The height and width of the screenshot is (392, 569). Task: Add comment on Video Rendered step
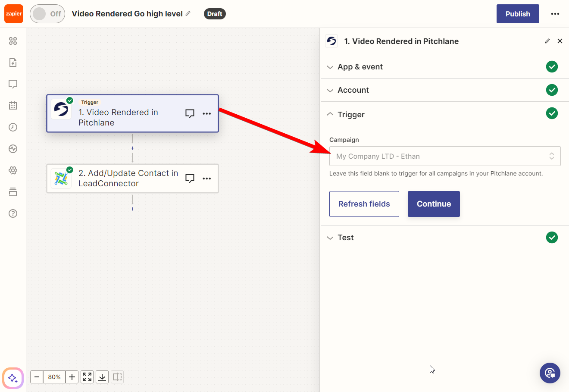pyautogui.click(x=190, y=113)
